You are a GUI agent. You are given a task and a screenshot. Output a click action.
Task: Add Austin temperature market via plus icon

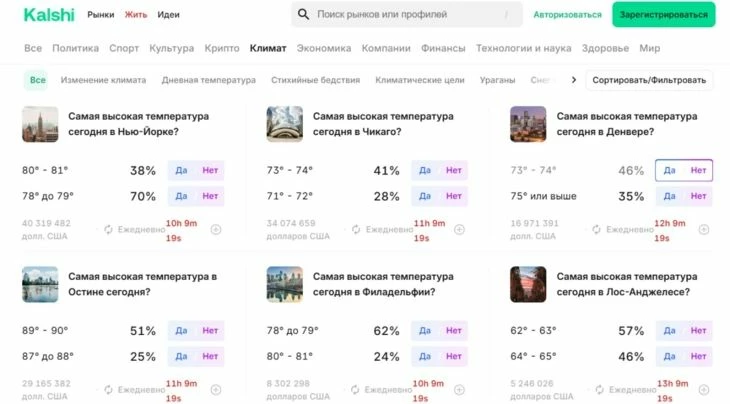click(x=216, y=390)
